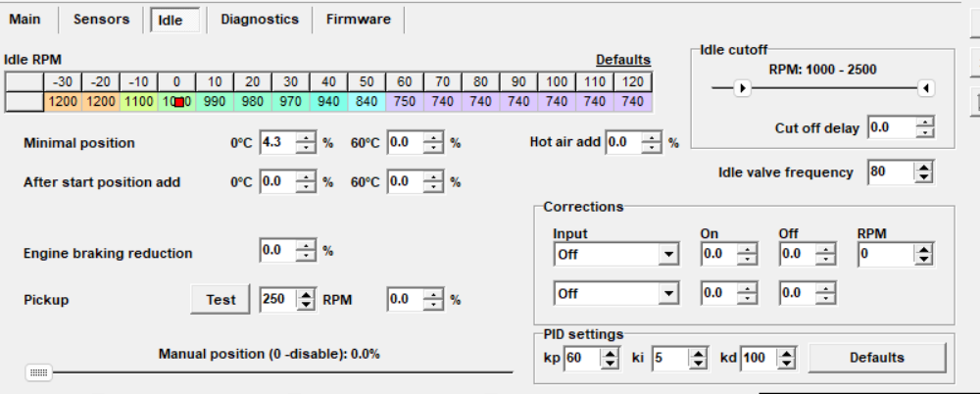Switch to the Sensors tab
This screenshot has height=394, width=980.
101,19
